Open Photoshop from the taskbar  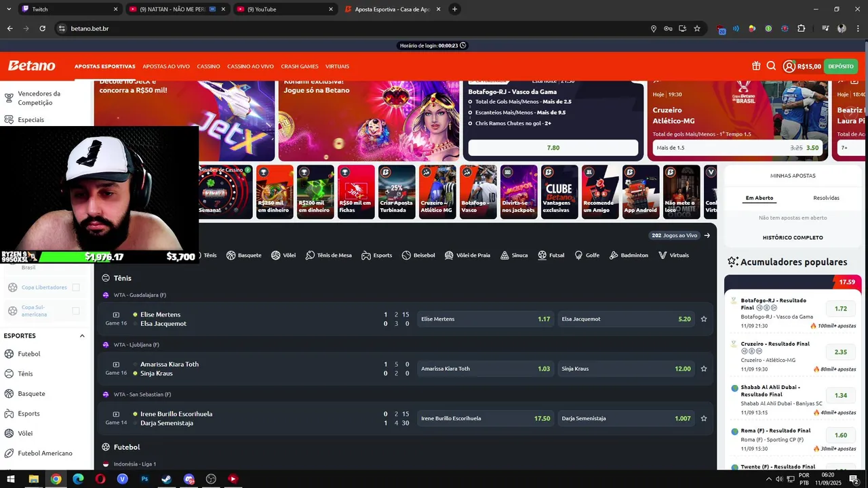click(144, 479)
